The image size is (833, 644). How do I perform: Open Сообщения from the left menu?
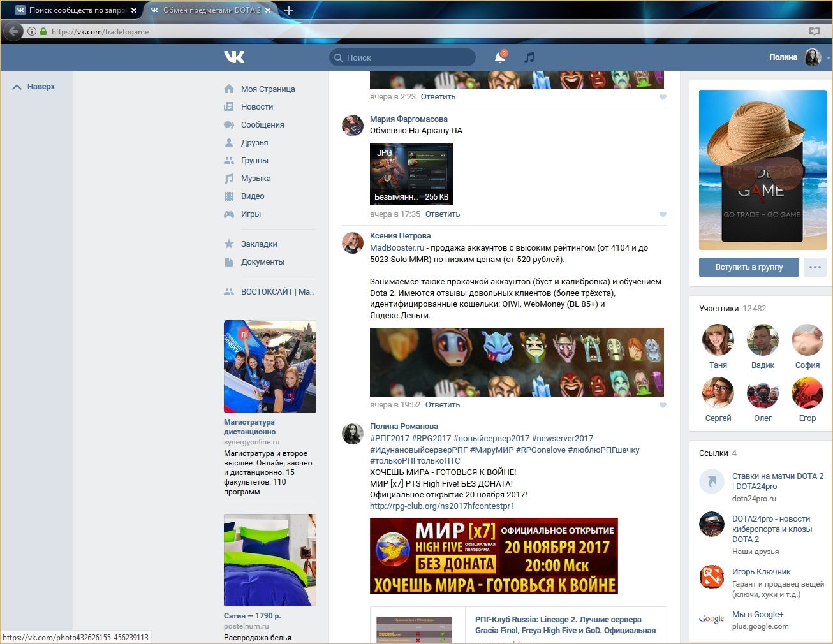point(263,125)
